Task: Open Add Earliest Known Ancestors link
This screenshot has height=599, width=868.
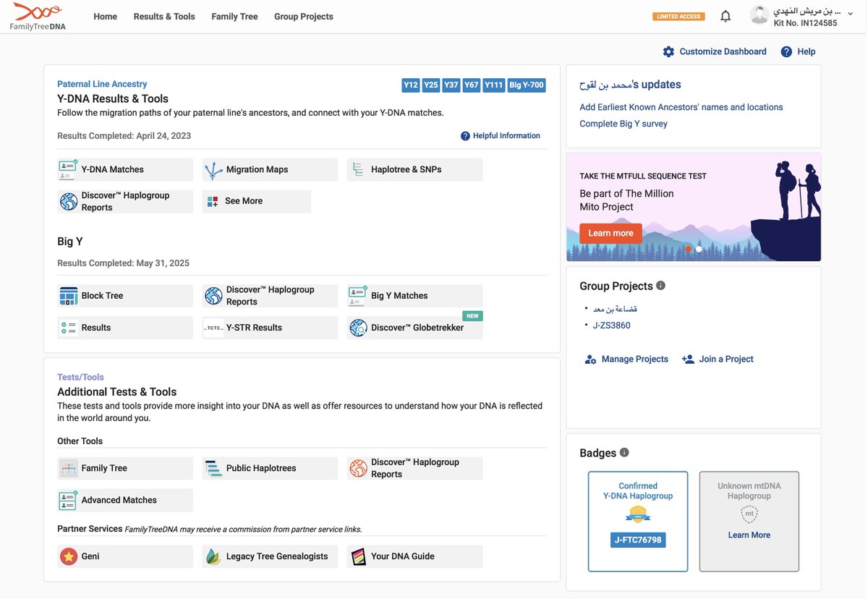Action: pos(681,107)
